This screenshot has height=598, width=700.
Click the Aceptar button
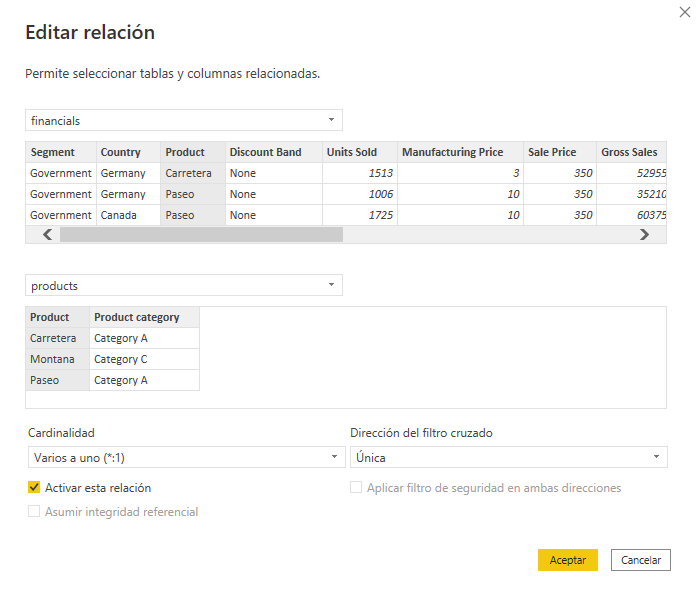tap(567, 560)
